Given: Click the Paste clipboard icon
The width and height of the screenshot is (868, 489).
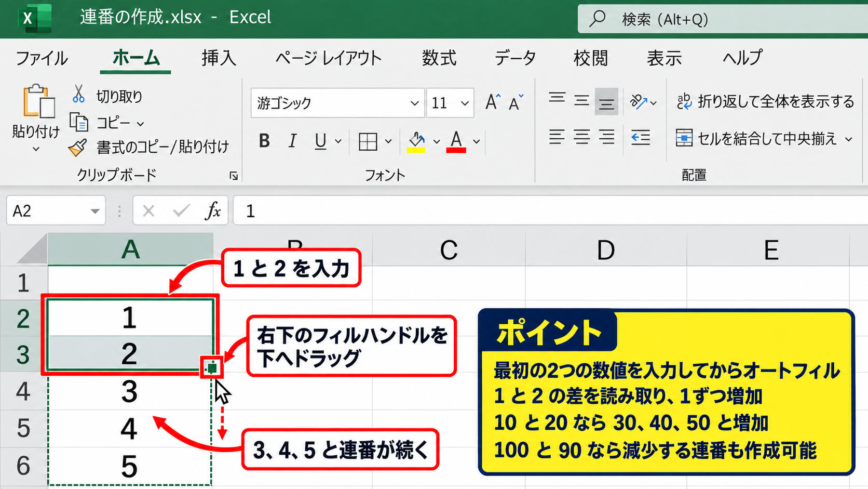Looking at the screenshot, I should click(38, 101).
